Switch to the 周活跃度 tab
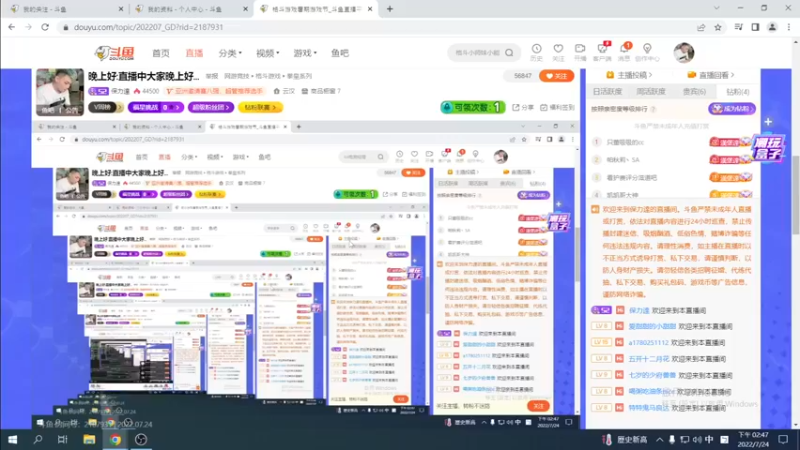This screenshot has width=800, height=450. click(651, 92)
